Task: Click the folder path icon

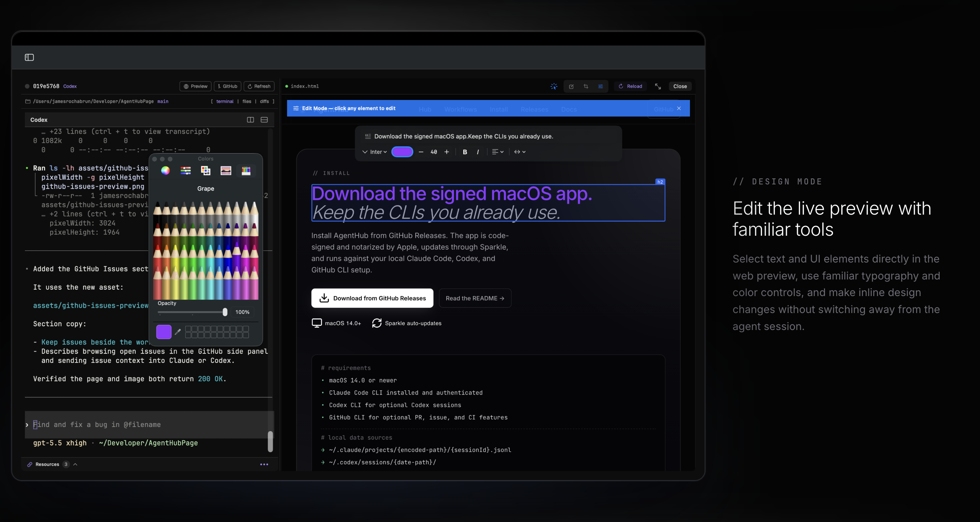Action: 28,101
